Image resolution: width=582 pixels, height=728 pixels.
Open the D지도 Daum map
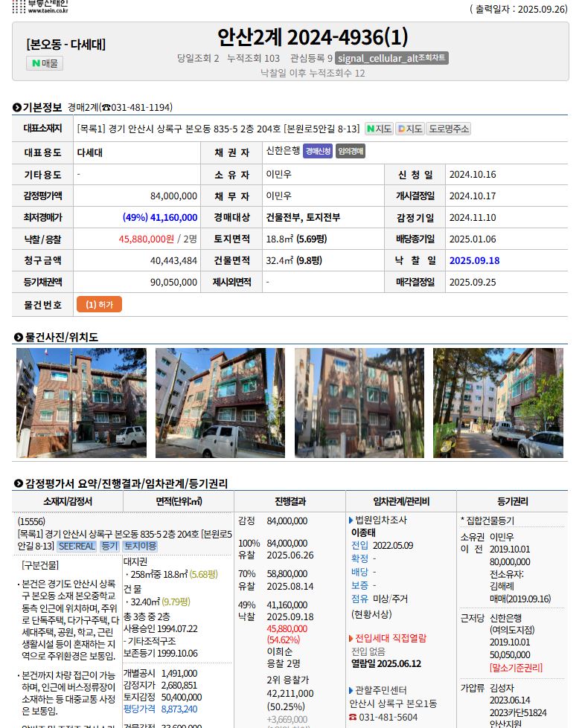(x=409, y=129)
